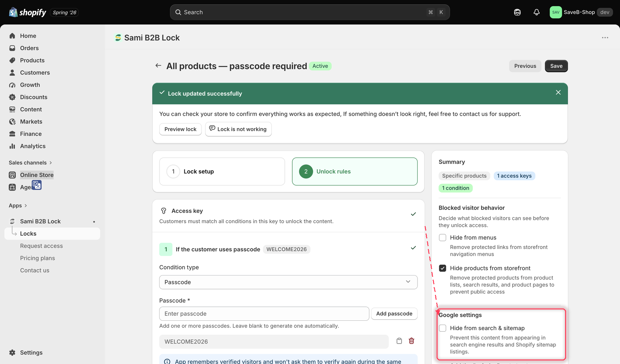620x364 pixels.
Task: Select Locks in the sidebar
Action: (52, 234)
